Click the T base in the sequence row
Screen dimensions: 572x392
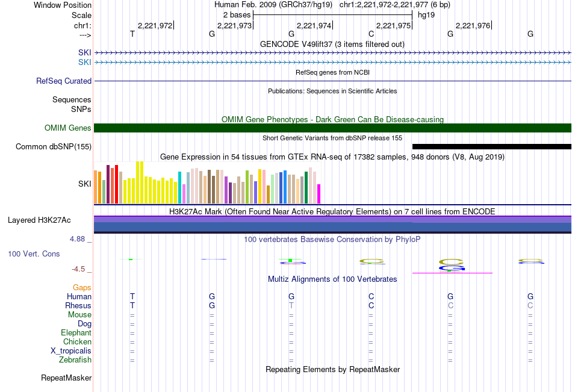click(132, 34)
